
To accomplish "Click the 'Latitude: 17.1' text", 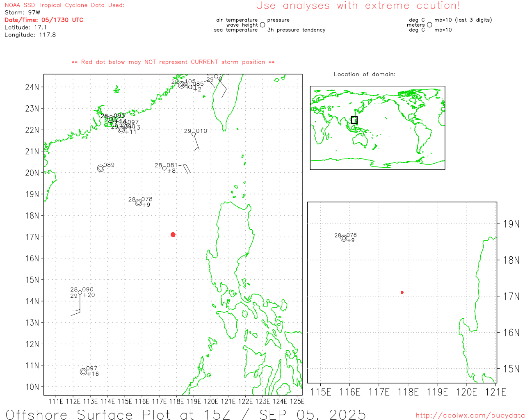I will coord(25,27).
